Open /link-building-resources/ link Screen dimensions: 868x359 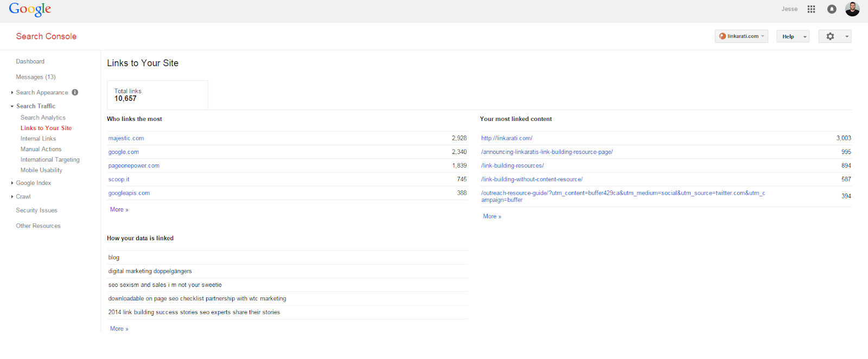pyautogui.click(x=512, y=166)
